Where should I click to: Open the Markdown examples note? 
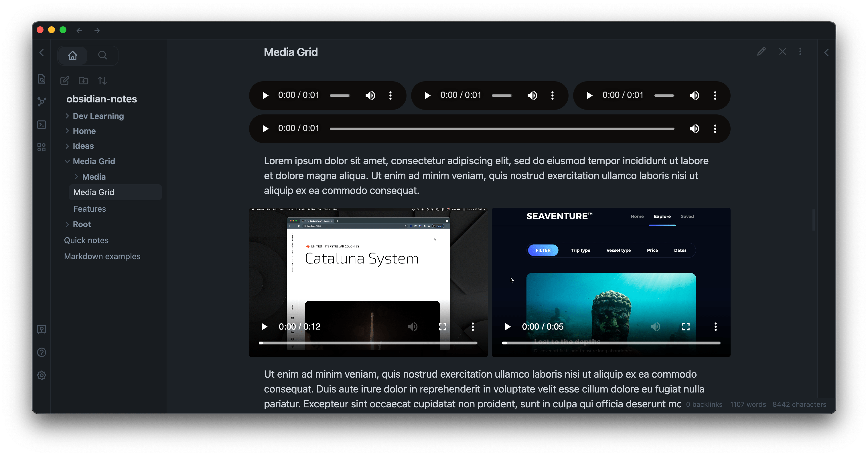[102, 256]
